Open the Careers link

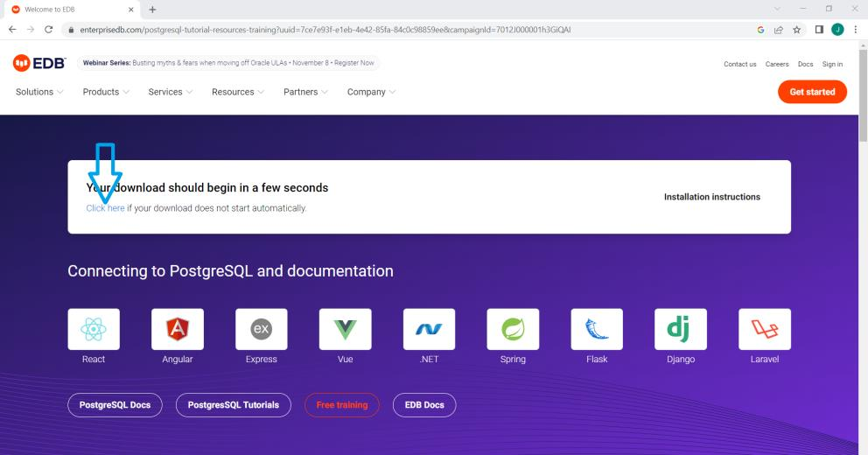(x=777, y=64)
